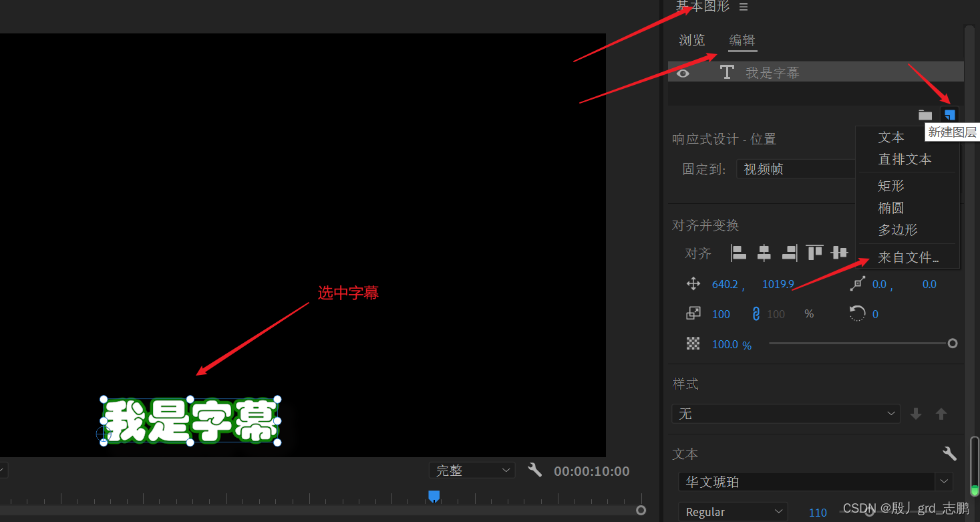Open the 无 style dropdown
Image resolution: width=980 pixels, height=522 pixels.
786,414
